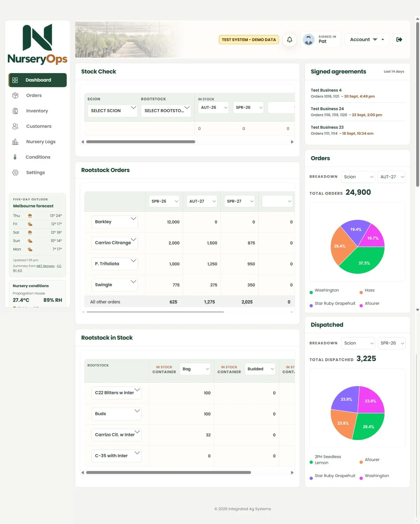Click the green 28.4% Dispatched pie slice
Viewport: 420px width, 524px height.
coord(368,426)
